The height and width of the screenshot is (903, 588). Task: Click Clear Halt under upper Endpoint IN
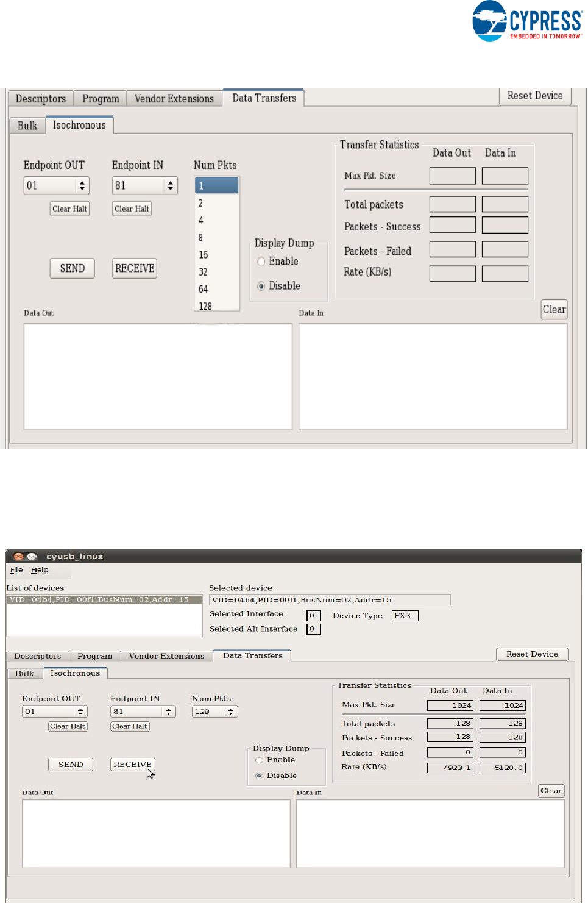point(132,209)
